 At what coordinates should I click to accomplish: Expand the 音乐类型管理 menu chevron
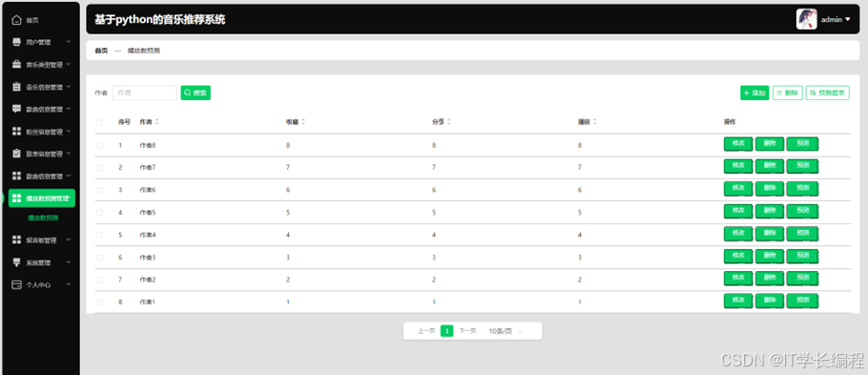(68, 64)
